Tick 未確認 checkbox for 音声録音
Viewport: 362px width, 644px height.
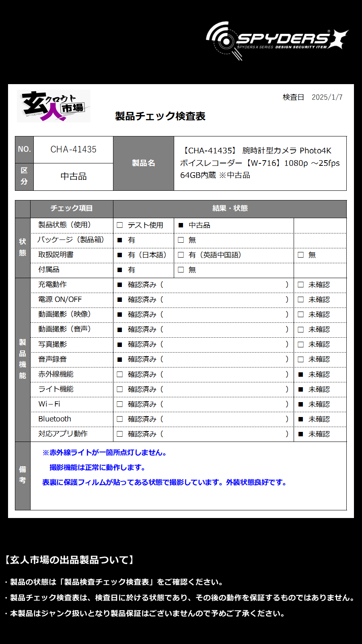300,359
